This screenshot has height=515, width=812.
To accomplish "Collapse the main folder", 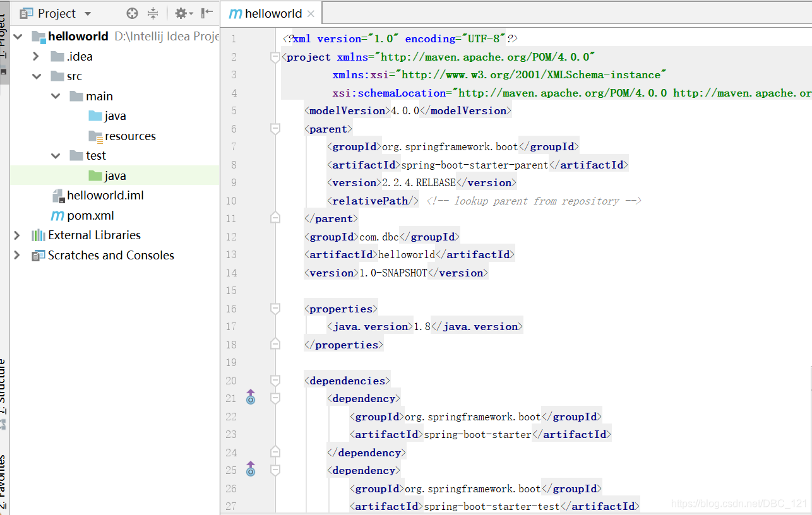I will 56,97.
